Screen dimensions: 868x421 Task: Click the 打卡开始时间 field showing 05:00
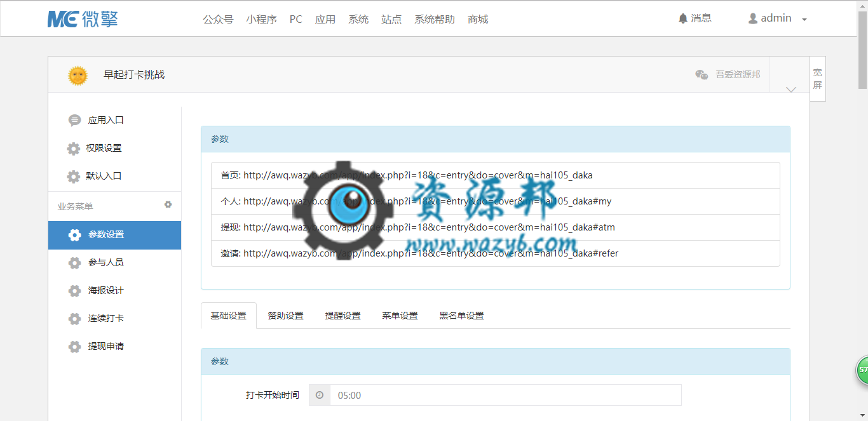click(506, 395)
